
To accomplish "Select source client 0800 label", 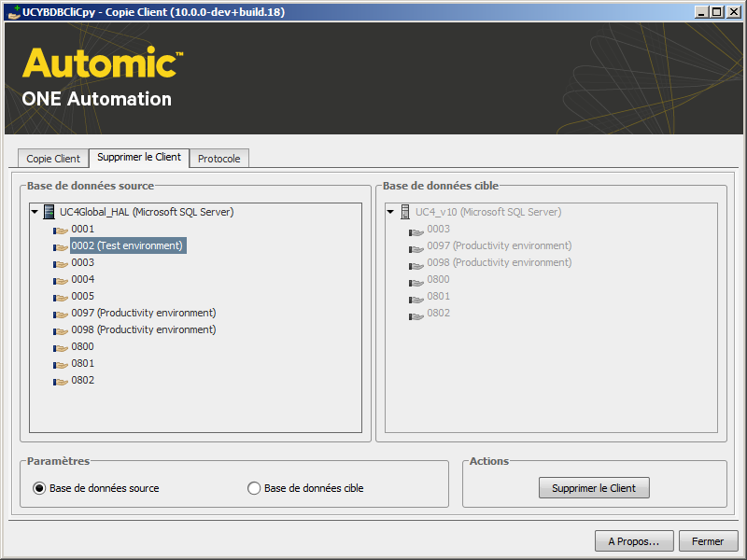I will coord(83,346).
